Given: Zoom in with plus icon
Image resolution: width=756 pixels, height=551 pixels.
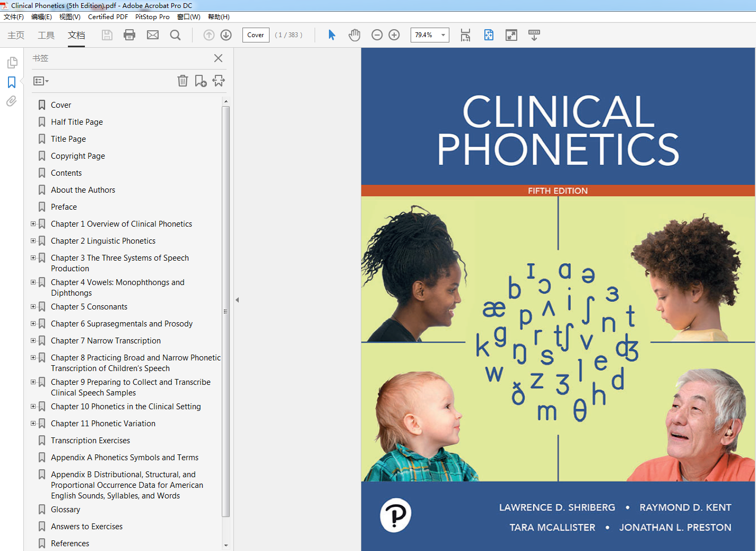Looking at the screenshot, I should [394, 35].
